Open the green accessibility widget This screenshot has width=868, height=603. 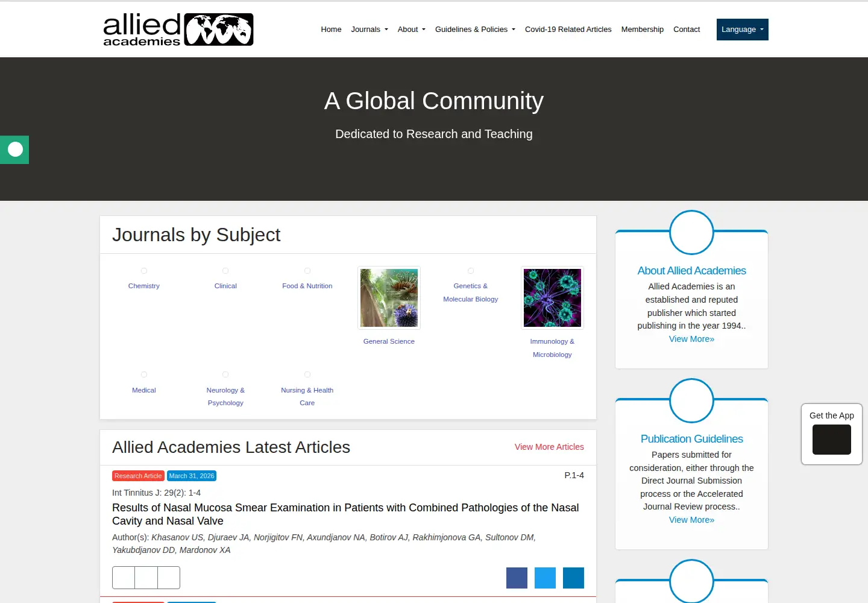point(14,150)
